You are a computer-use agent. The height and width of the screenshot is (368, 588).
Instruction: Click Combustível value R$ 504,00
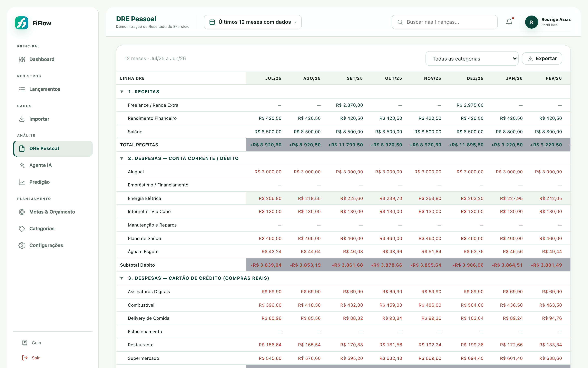coord(472,305)
